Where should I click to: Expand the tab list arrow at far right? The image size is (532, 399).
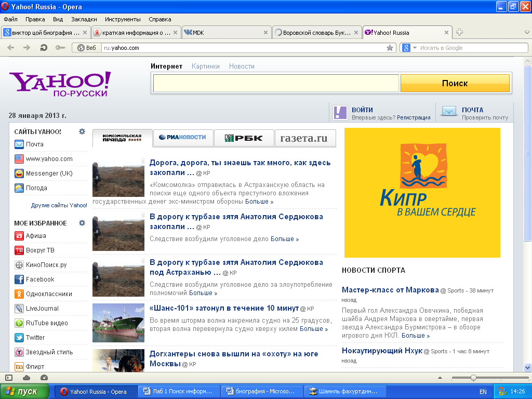[527, 33]
